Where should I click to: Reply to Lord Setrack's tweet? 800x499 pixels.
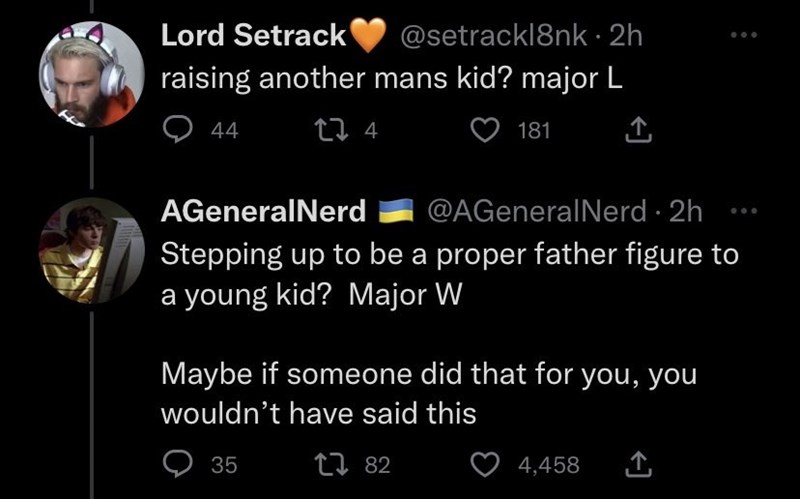[179, 128]
